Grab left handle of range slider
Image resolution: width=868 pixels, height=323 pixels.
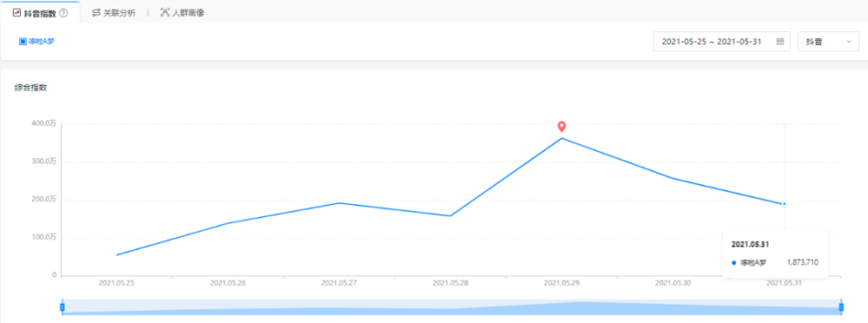(62, 307)
